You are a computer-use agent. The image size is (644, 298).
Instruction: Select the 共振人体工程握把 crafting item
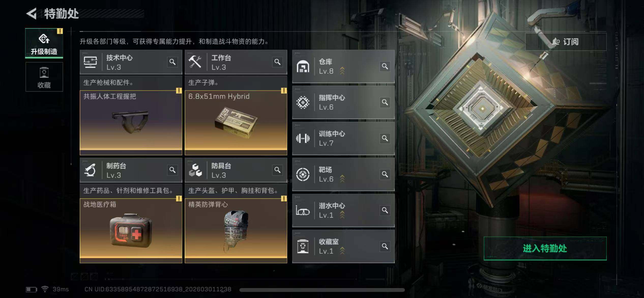point(131,123)
